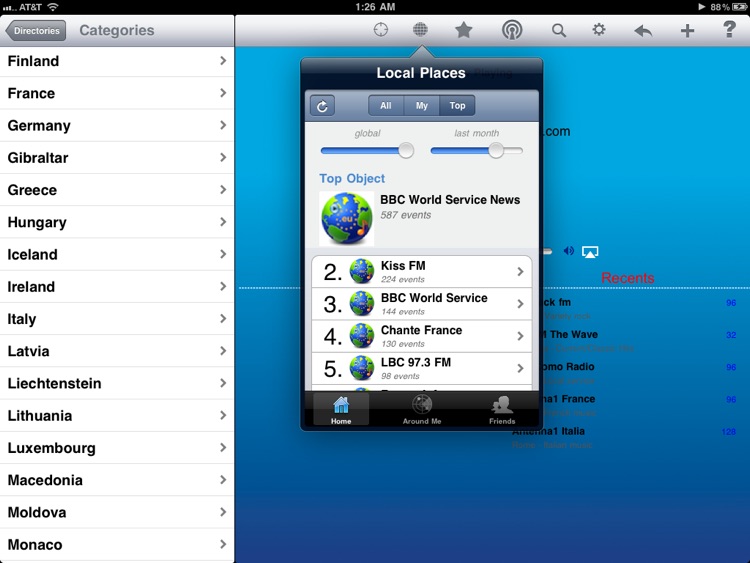The height and width of the screenshot is (563, 750).
Task: Open help with the question mark icon
Action: 729,30
